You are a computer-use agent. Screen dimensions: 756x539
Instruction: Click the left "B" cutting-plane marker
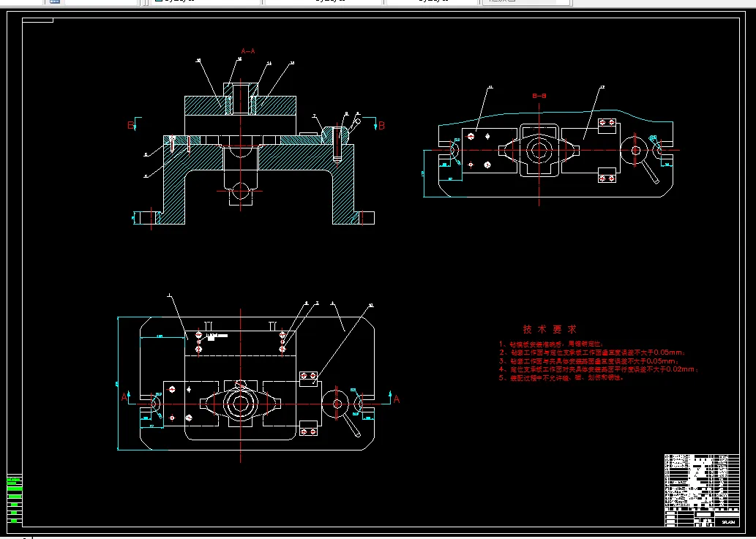click(x=131, y=125)
